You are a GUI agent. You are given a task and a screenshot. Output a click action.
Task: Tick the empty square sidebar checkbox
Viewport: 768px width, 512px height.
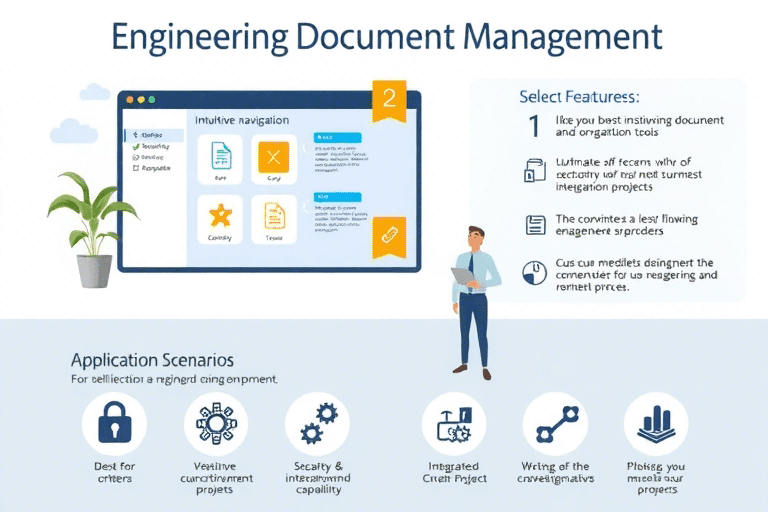tap(136, 168)
